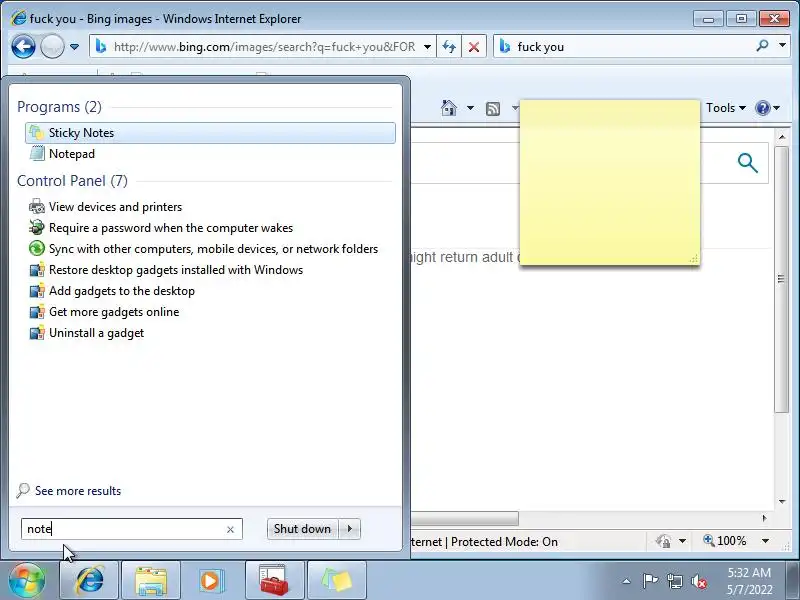Open Windows Explorer folder in taskbar

click(151, 580)
